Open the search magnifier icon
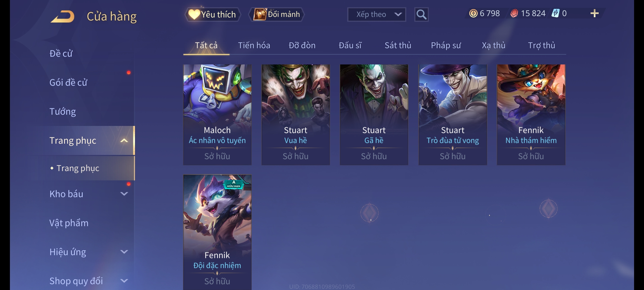This screenshot has height=290, width=644. 421,15
